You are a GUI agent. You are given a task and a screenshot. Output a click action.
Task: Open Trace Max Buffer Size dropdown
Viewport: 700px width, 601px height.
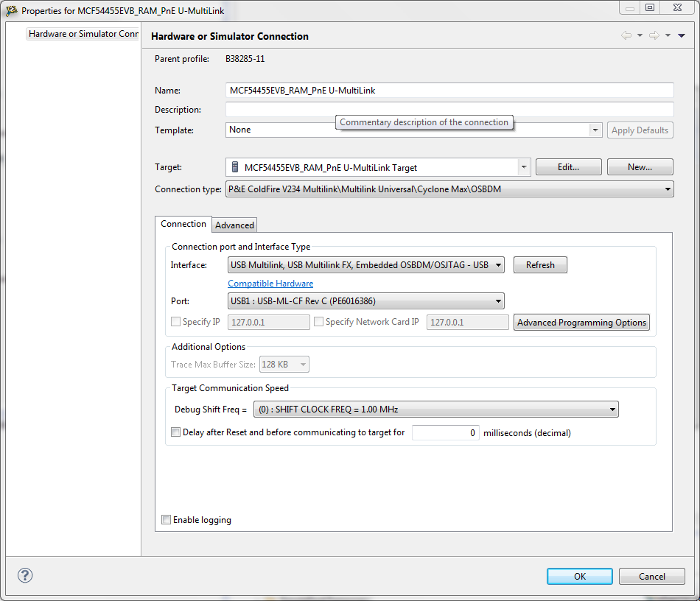click(284, 365)
